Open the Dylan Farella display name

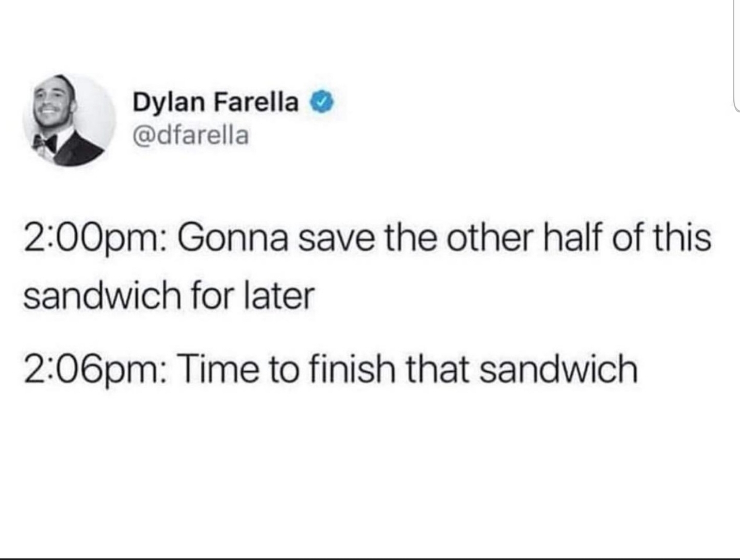216,102
